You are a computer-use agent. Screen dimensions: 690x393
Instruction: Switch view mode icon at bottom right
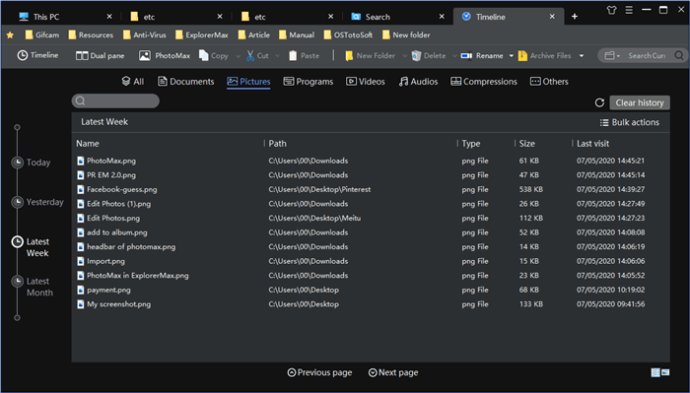(x=660, y=372)
